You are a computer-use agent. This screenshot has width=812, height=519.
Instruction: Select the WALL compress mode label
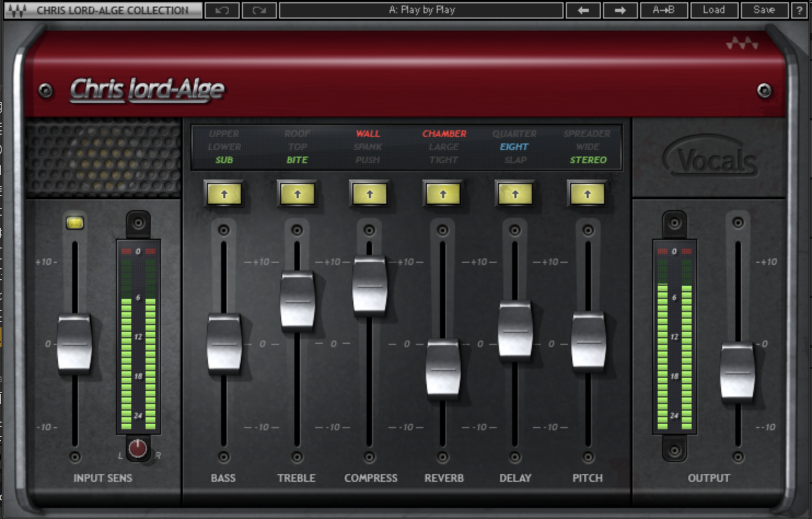368,134
